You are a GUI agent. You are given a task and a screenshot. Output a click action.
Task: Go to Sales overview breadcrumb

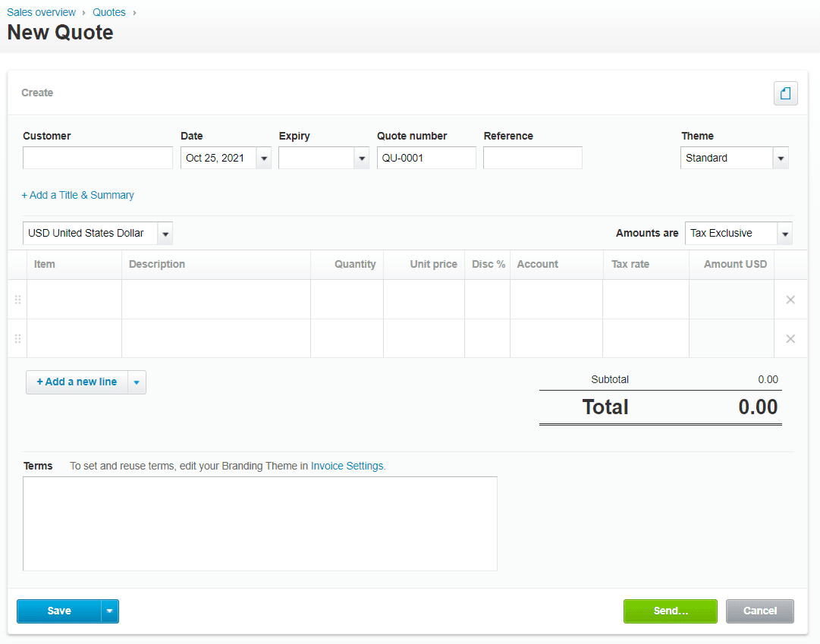tap(41, 12)
